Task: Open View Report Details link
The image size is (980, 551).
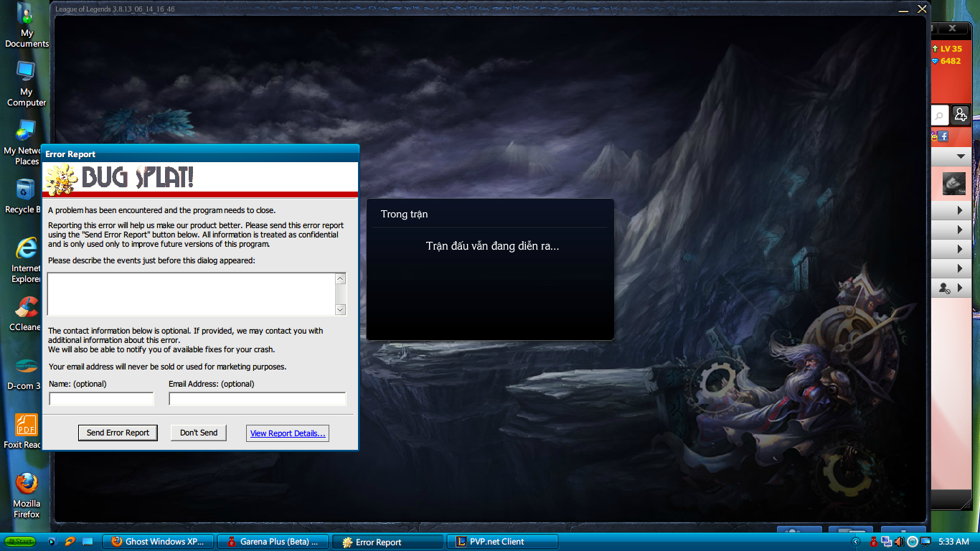Action: [x=288, y=433]
